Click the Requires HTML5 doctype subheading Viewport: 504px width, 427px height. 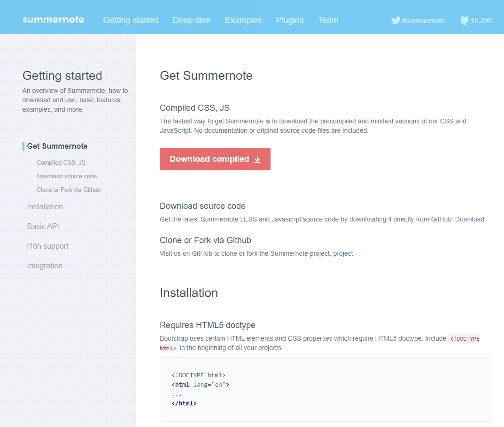[207, 325]
